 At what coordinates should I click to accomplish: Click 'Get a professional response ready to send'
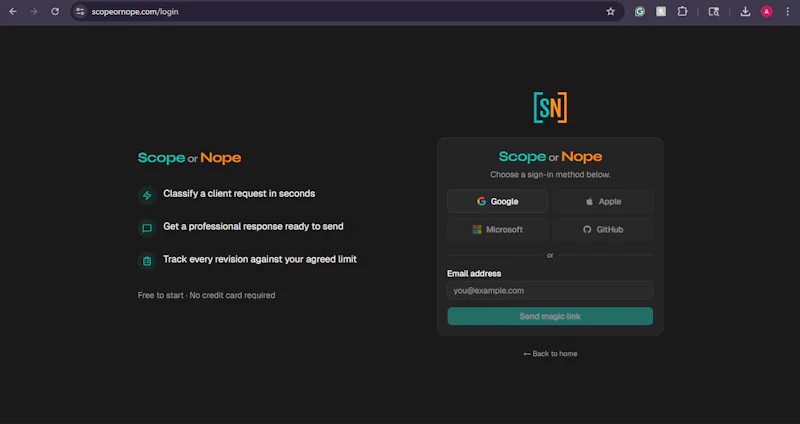coord(253,227)
